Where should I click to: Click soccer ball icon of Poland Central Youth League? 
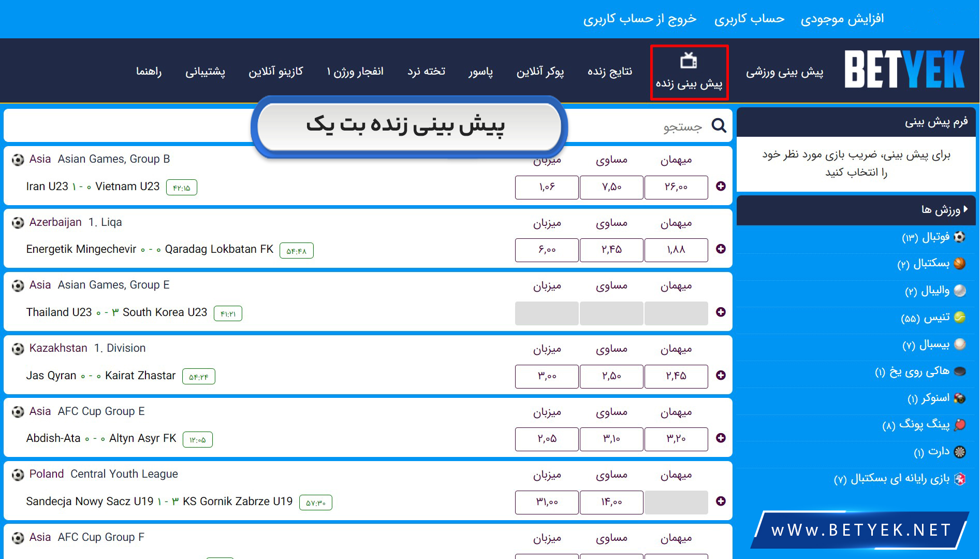(18, 475)
